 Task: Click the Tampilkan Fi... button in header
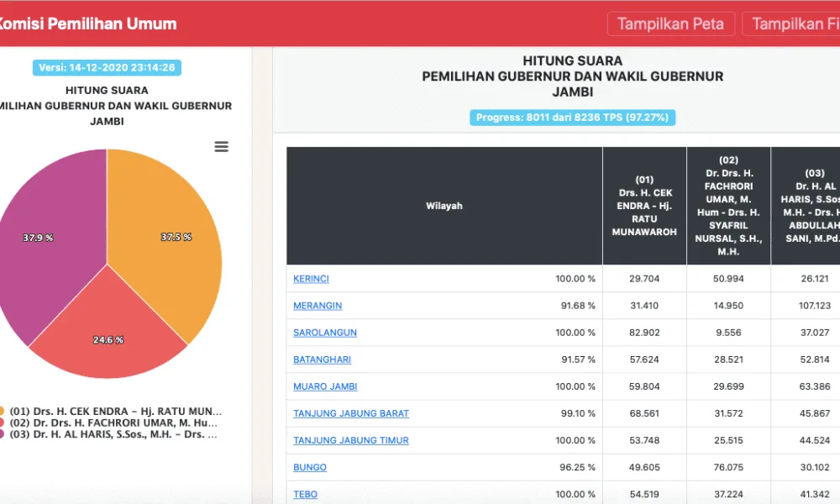tap(794, 24)
